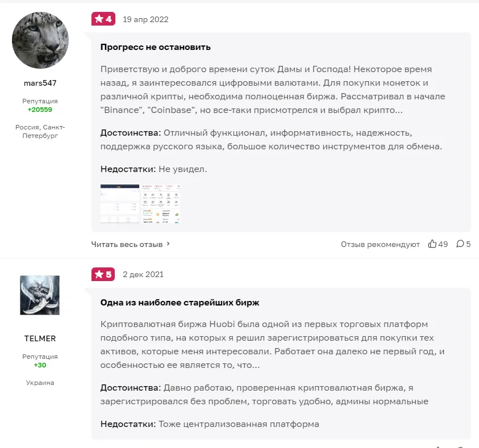
Task: Click the "Отзыв рекомендуют" label
Action: (x=380, y=244)
